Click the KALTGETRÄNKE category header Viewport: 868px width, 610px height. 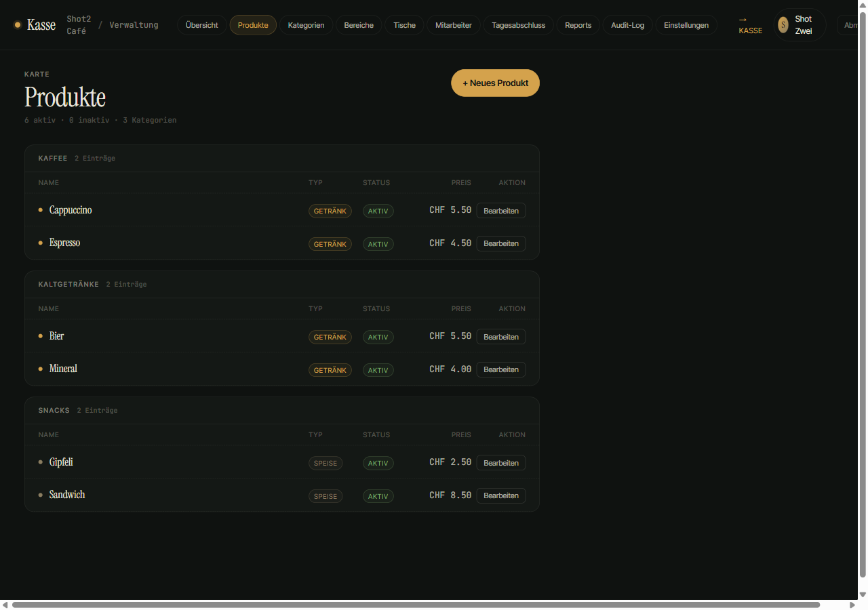tap(68, 284)
